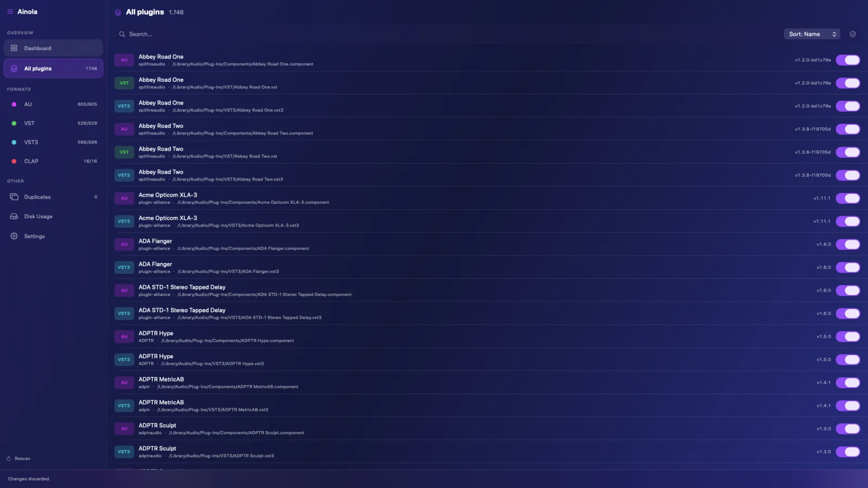
Task: Click the VST badge of Abbey Road Two
Action: [x=124, y=152]
